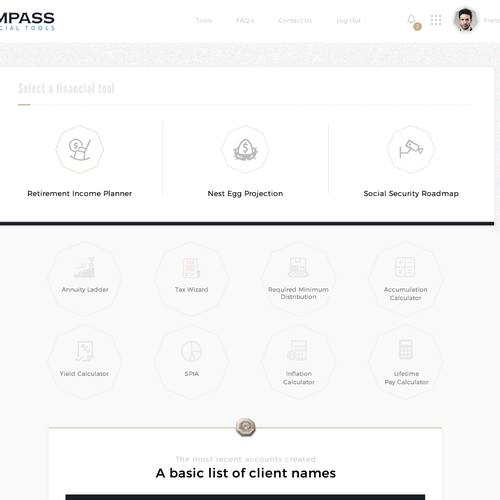The image size is (500, 500).
Task: Click 'The most recent accounts created' text
Action: [x=245, y=459]
